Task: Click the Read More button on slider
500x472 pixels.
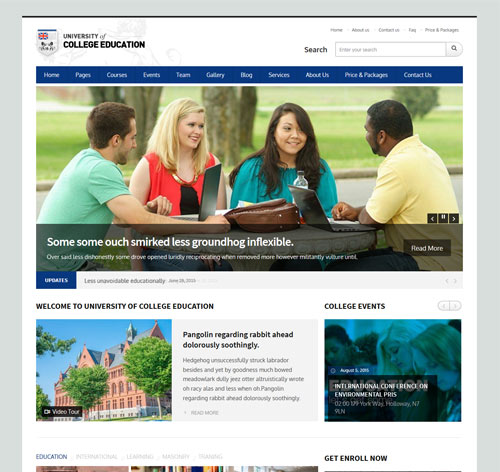Action: click(x=427, y=248)
